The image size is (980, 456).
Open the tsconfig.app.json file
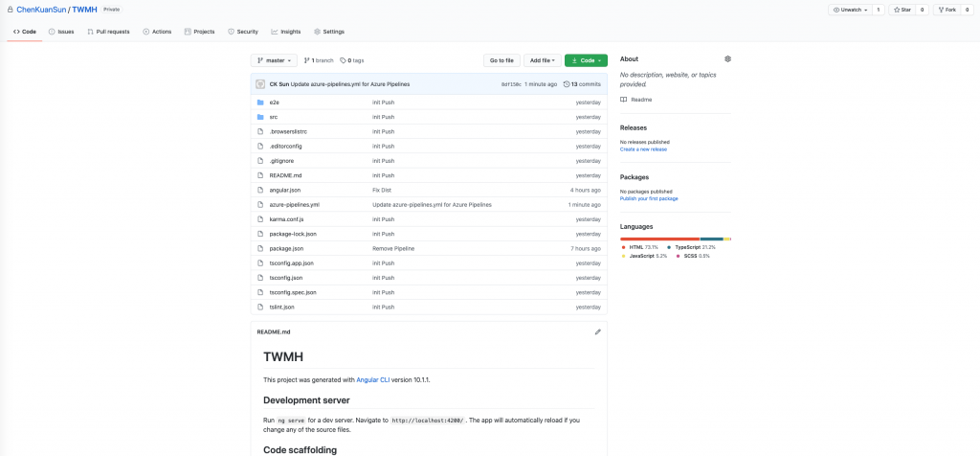(291, 263)
